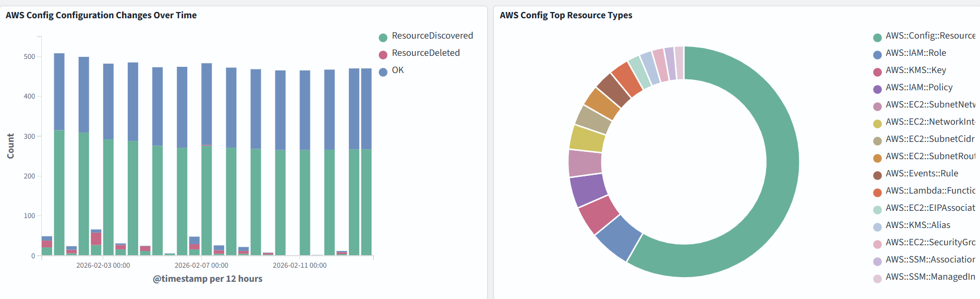
Task: Select the ResourceDiscovered legend label
Action: click(432, 35)
